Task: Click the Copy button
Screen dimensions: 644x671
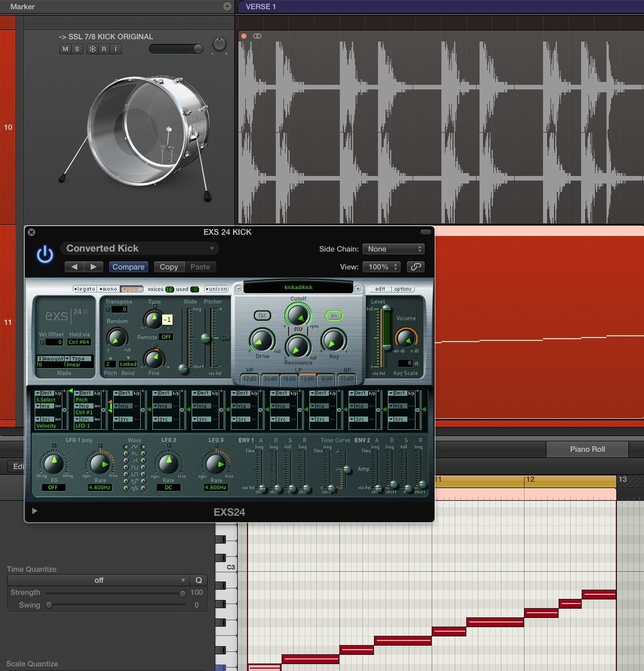Action: point(169,267)
